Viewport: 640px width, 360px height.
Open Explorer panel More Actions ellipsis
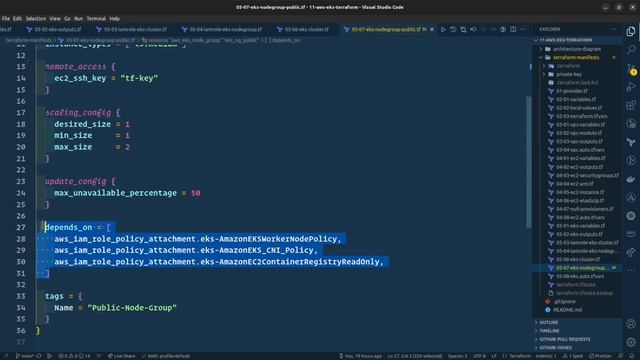tap(613, 29)
